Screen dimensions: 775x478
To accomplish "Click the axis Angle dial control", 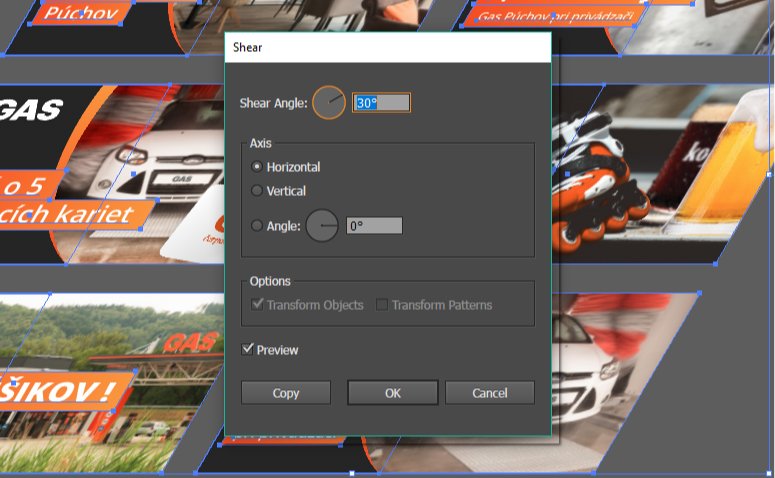I will tap(322, 225).
